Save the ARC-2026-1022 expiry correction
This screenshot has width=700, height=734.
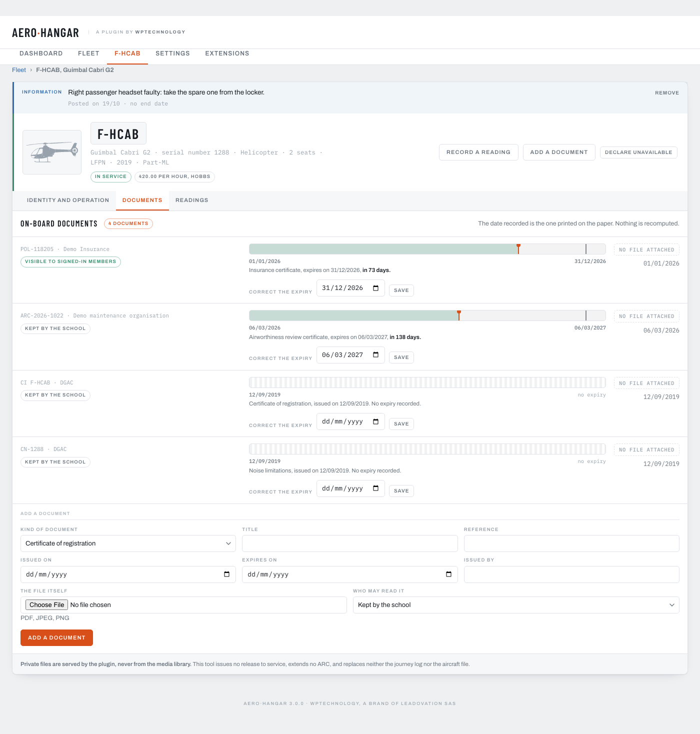pos(401,357)
